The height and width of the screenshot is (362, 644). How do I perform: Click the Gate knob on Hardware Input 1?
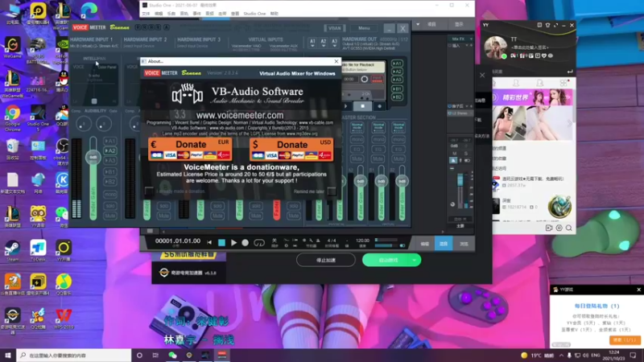tap(104, 124)
